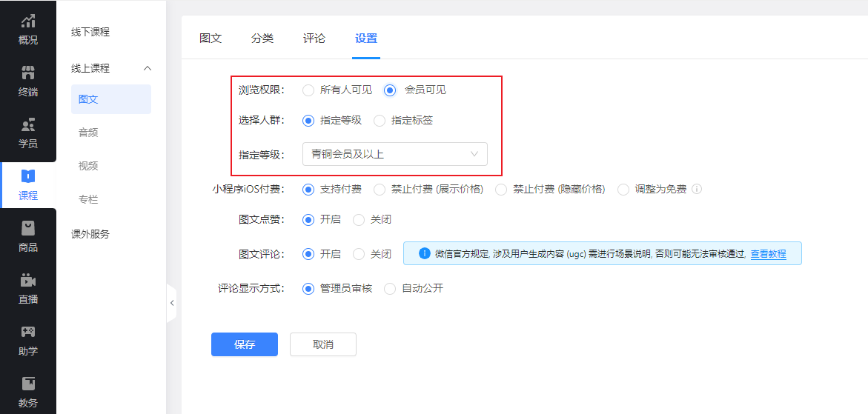
Task: Select the 课程 book icon in sidebar
Action: (x=27, y=176)
